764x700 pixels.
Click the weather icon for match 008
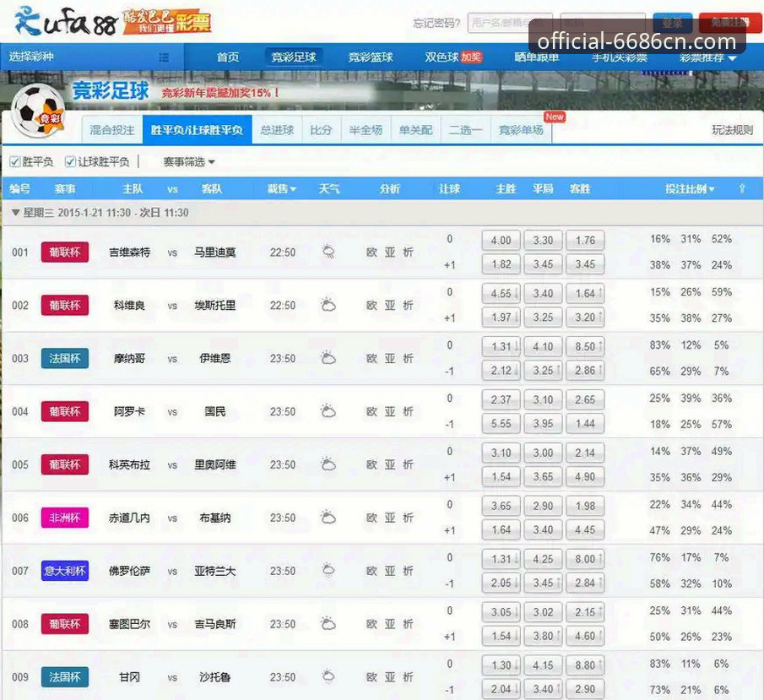click(328, 623)
